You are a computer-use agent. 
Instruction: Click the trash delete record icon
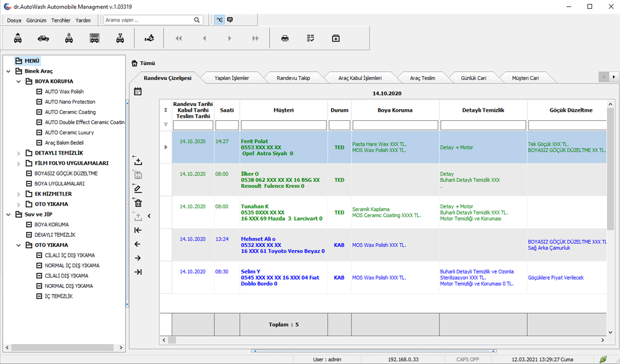[138, 203]
